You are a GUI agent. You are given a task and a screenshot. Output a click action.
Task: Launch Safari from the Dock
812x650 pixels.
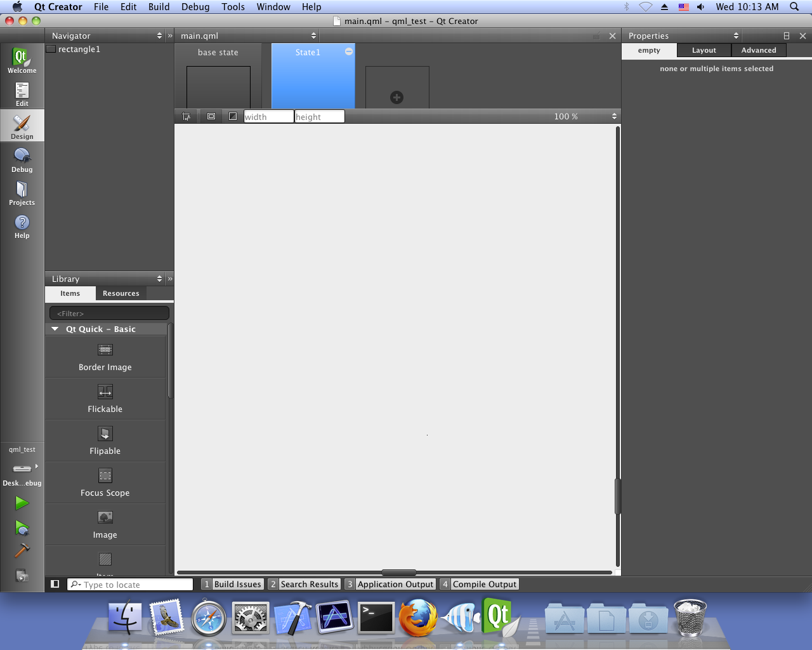[209, 618]
